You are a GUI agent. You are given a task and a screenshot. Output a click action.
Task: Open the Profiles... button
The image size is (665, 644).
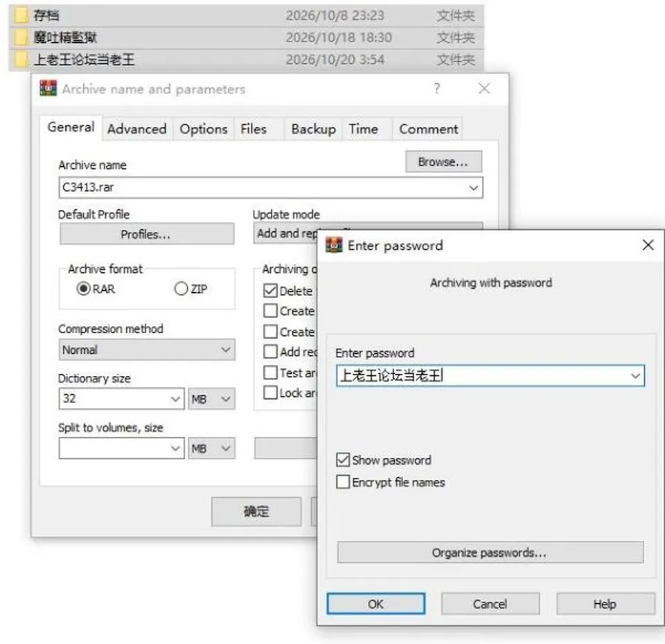tap(147, 233)
